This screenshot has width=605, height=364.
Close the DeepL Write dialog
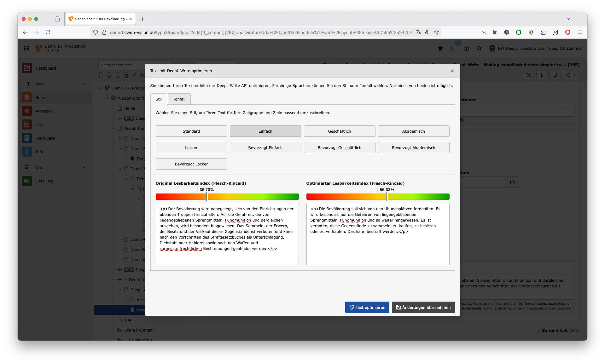tap(452, 71)
